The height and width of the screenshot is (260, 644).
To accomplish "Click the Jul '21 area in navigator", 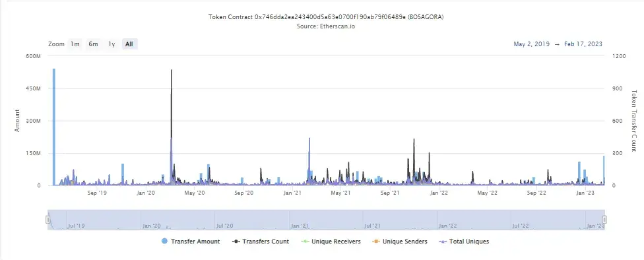I will coord(371,226).
